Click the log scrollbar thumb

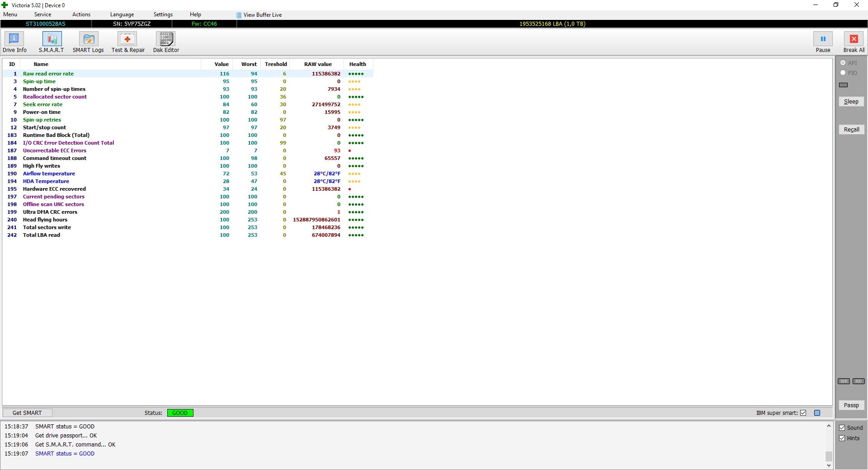(829, 456)
